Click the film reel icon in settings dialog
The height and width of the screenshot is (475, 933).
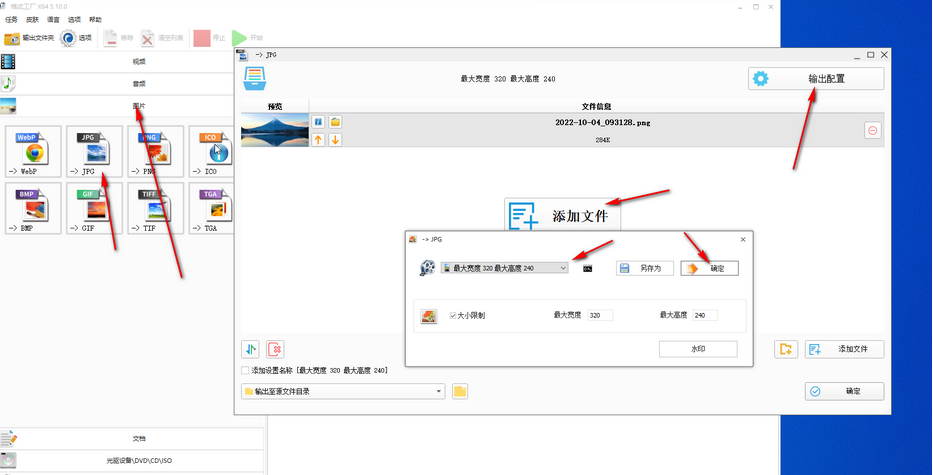[427, 268]
